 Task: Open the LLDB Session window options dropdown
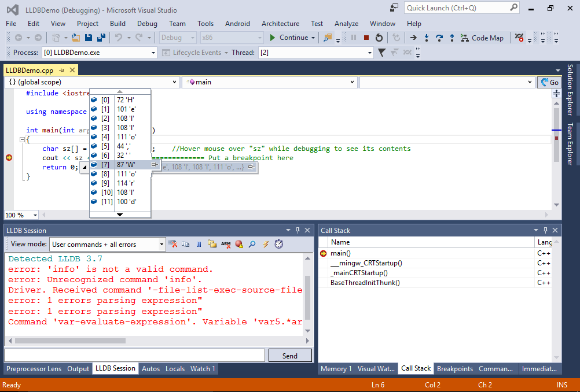pyautogui.click(x=288, y=230)
